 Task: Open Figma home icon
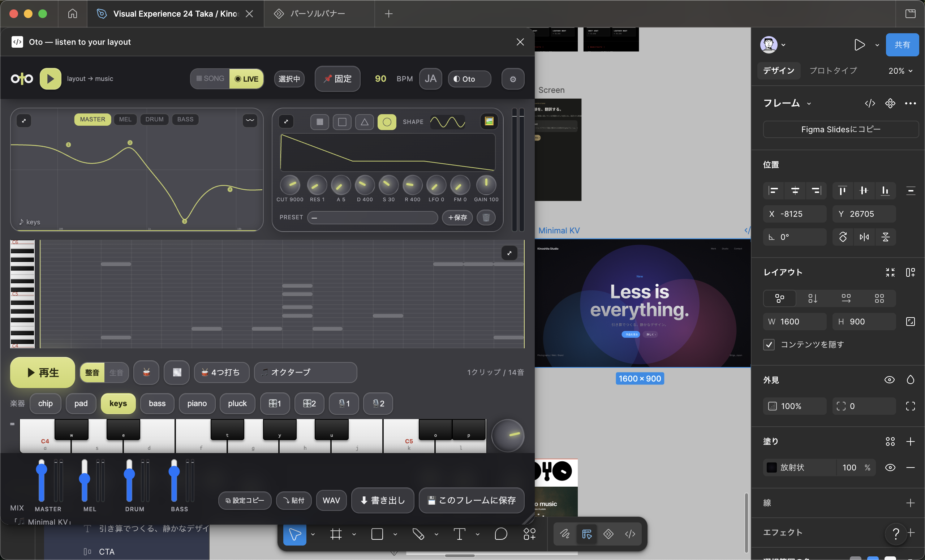point(73,14)
